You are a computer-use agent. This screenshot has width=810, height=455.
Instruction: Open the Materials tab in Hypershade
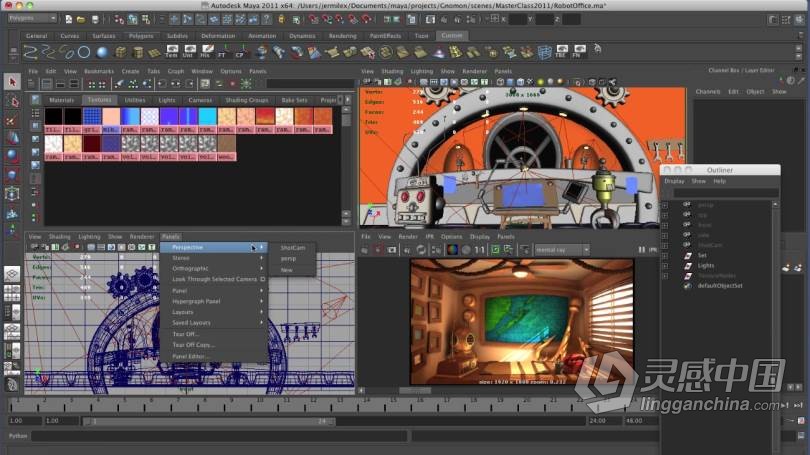click(x=62, y=100)
